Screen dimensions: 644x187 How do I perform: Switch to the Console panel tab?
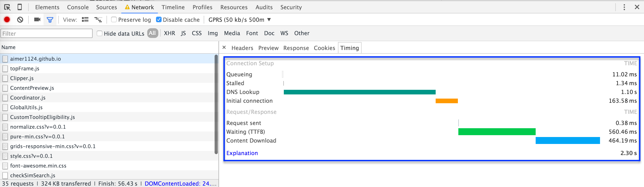[x=78, y=7]
